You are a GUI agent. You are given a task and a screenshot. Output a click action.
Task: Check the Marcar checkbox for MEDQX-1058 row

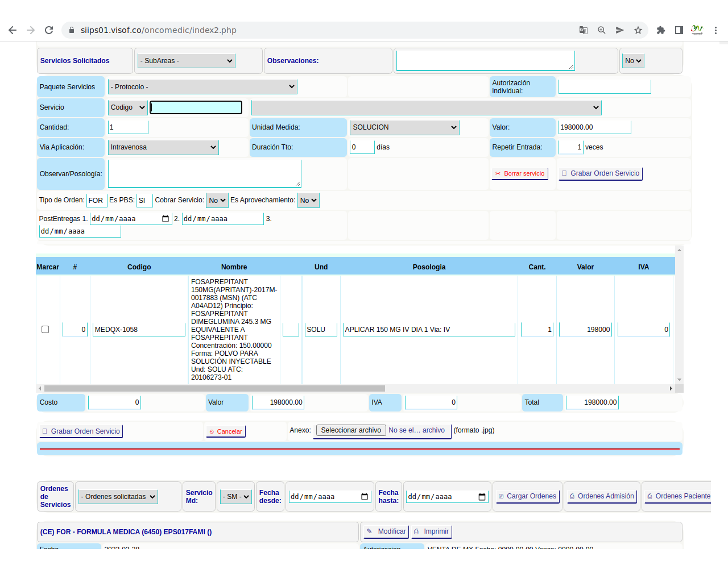click(45, 330)
